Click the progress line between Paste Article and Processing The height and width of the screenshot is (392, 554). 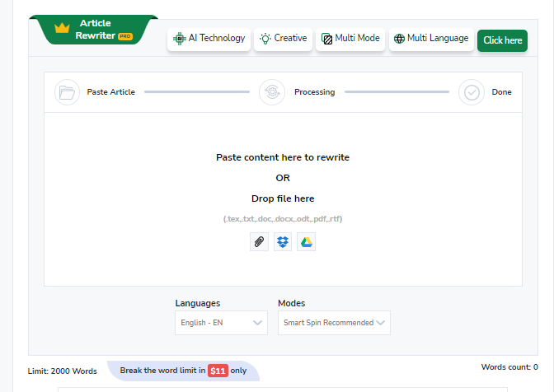coord(197,91)
